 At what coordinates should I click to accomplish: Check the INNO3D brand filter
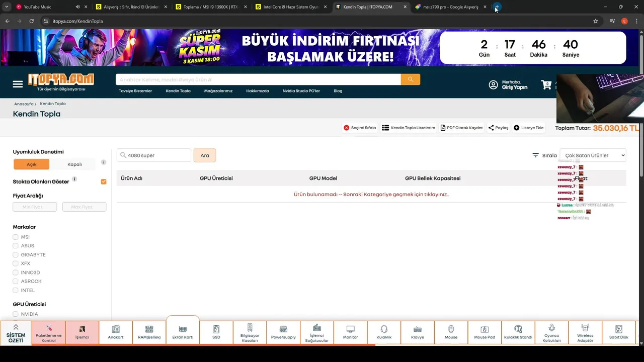pos(16,273)
